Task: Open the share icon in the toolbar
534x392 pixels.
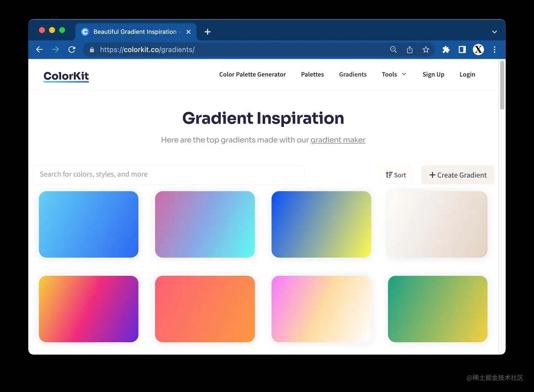Action: click(409, 49)
